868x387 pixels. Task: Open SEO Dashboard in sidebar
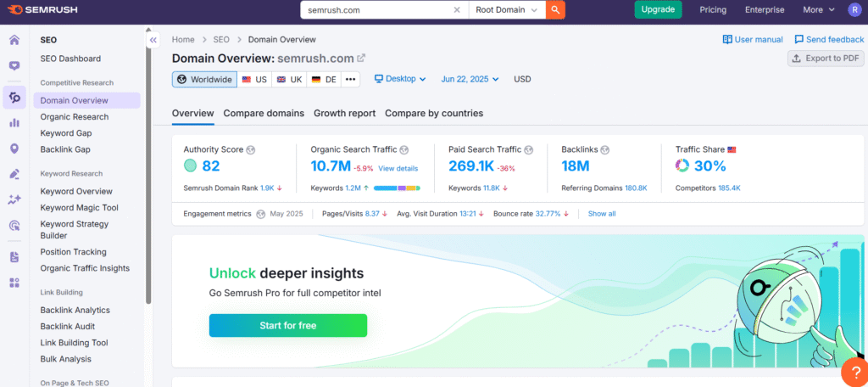pos(70,59)
